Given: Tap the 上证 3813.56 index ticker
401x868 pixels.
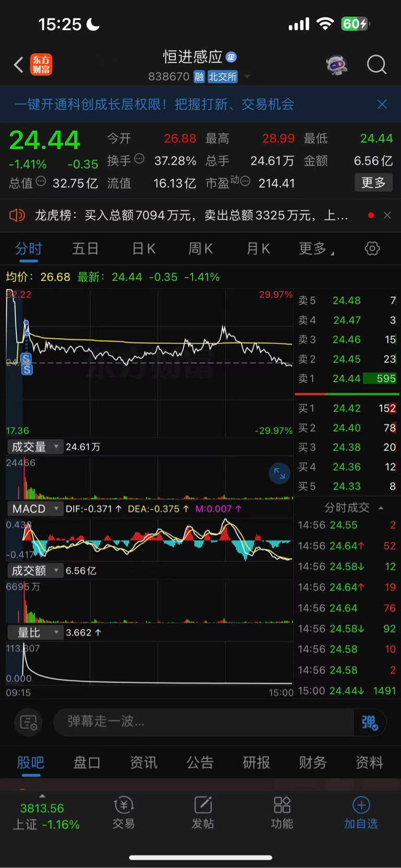Looking at the screenshot, I should coord(46,816).
